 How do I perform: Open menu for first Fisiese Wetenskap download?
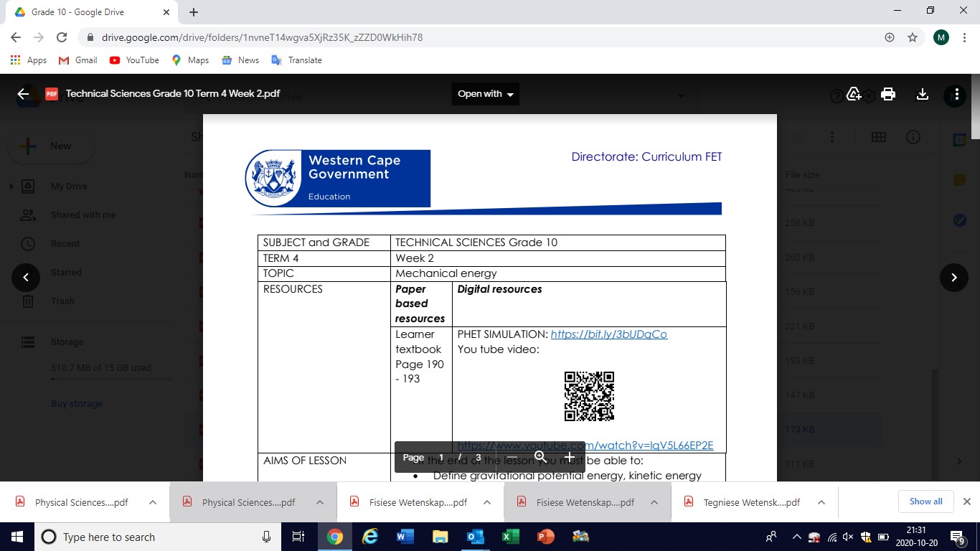point(487,502)
